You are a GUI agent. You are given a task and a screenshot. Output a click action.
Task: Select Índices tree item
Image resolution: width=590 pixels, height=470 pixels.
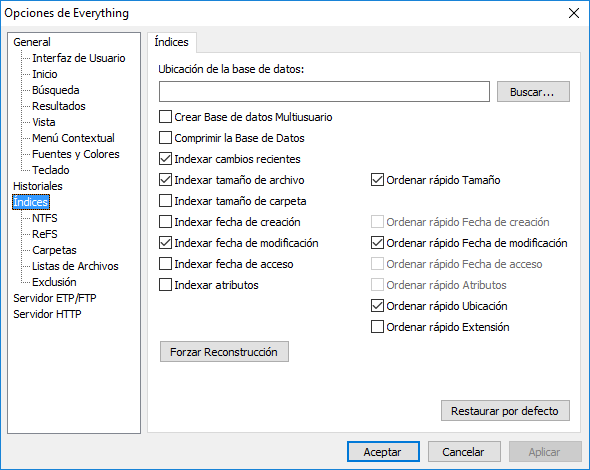[31, 202]
